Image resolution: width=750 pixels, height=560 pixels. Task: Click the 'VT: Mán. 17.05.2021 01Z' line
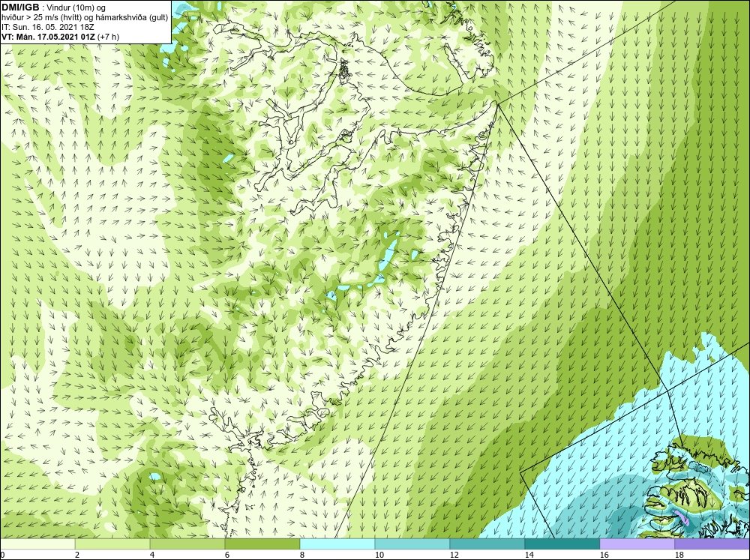click(48, 36)
